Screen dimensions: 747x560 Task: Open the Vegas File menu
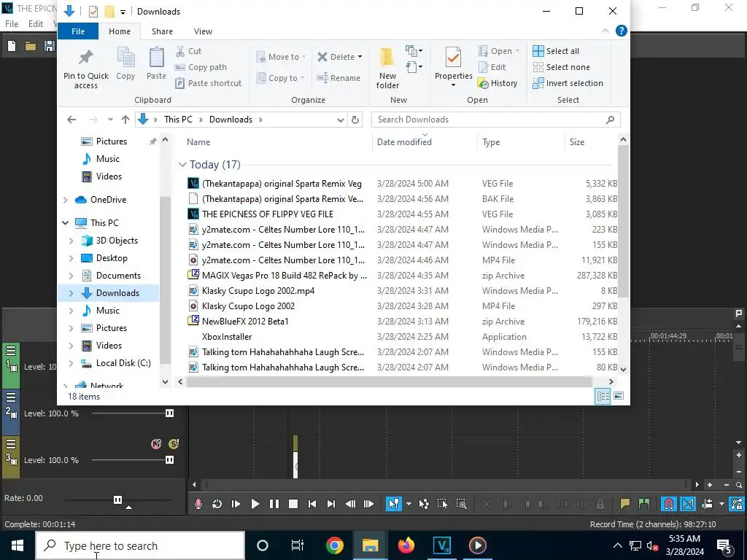(x=12, y=24)
